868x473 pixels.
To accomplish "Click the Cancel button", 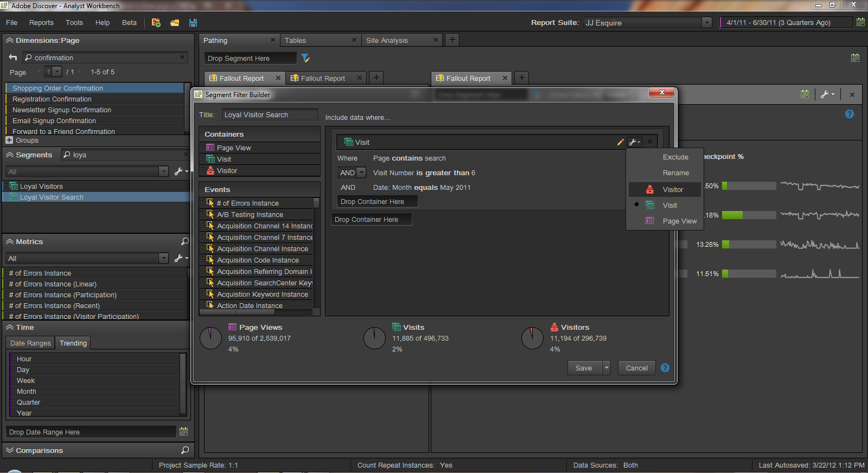I will 636,368.
